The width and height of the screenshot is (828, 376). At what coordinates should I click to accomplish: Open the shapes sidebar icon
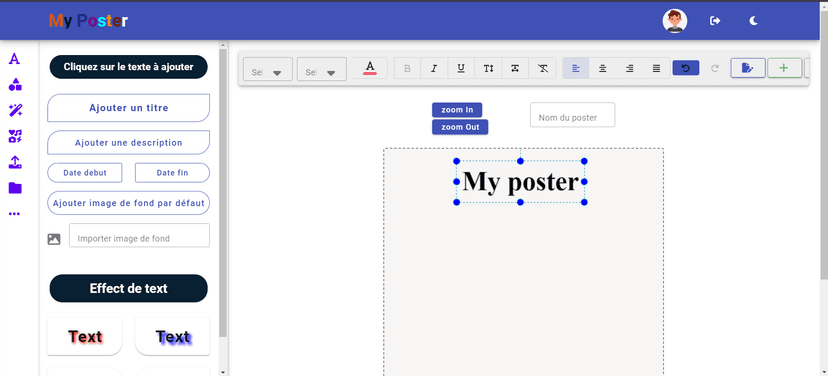[x=15, y=84]
